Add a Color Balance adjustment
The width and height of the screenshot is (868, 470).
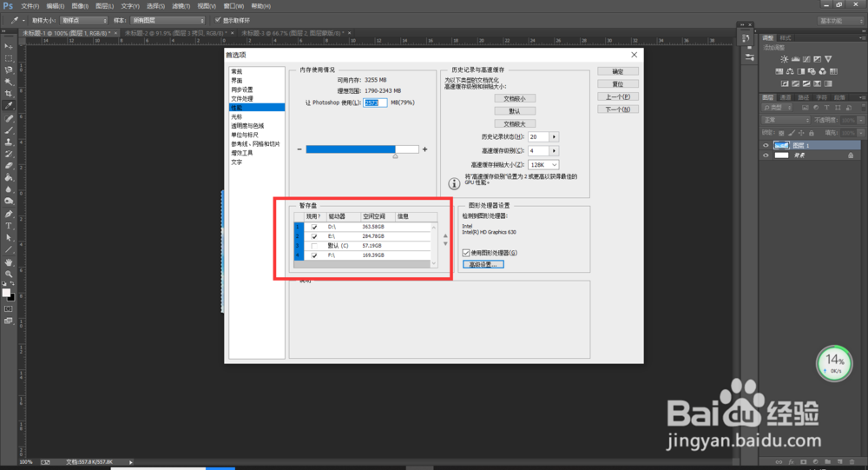point(790,71)
